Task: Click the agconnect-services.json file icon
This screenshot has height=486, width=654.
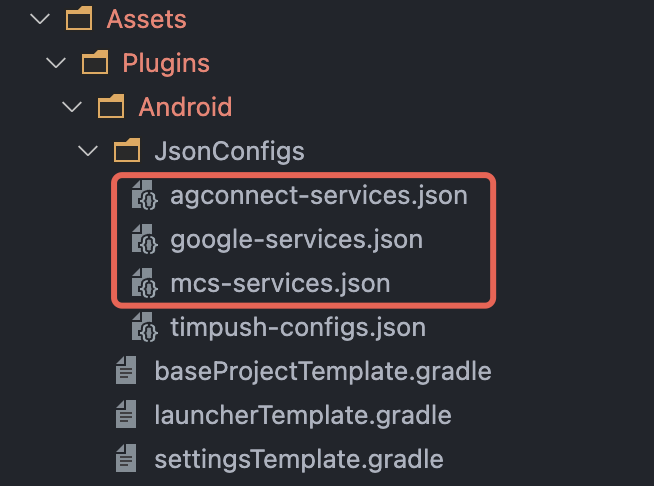Action: tap(143, 195)
